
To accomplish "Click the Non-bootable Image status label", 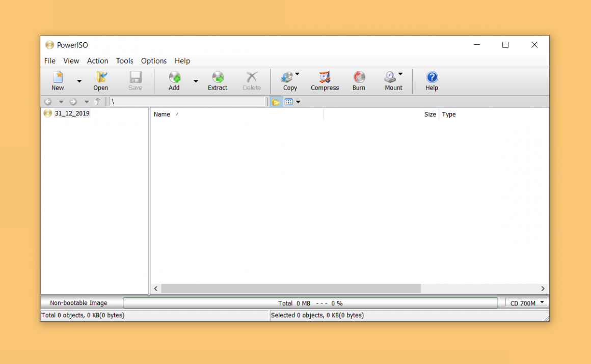I will coord(78,303).
